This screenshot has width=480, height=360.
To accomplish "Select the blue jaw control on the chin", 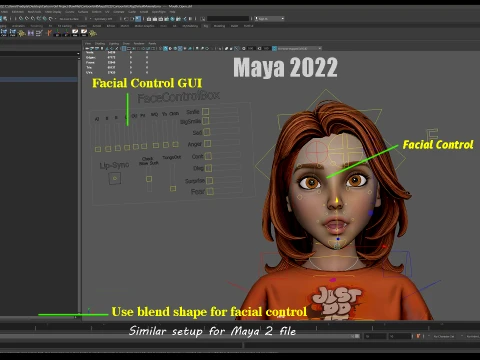I will [338, 239].
